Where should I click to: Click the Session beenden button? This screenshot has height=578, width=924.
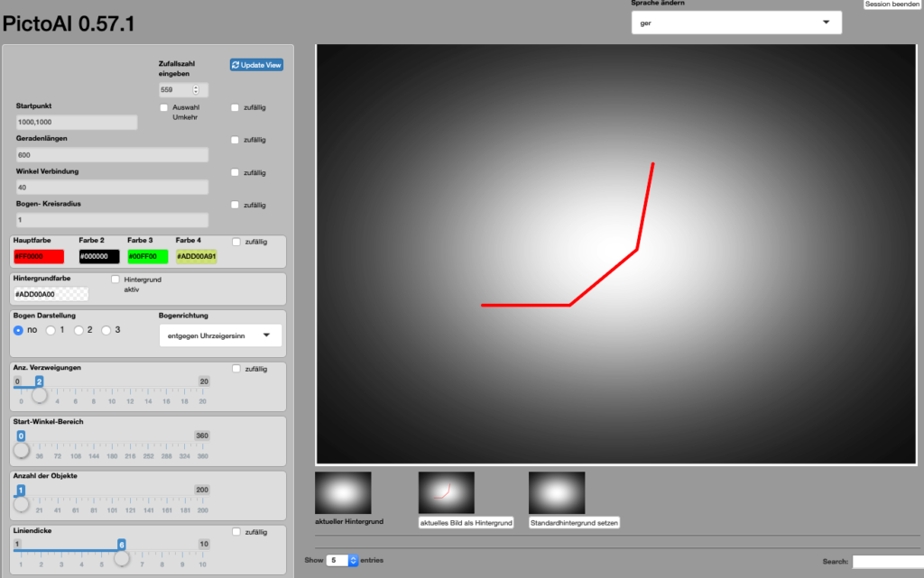[892, 5]
